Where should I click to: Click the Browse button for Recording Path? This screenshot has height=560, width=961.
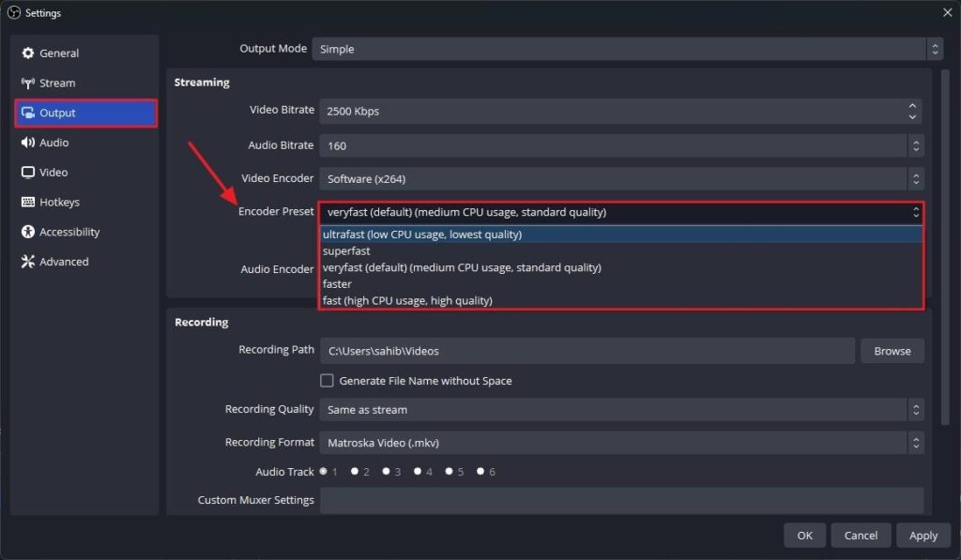[892, 350]
